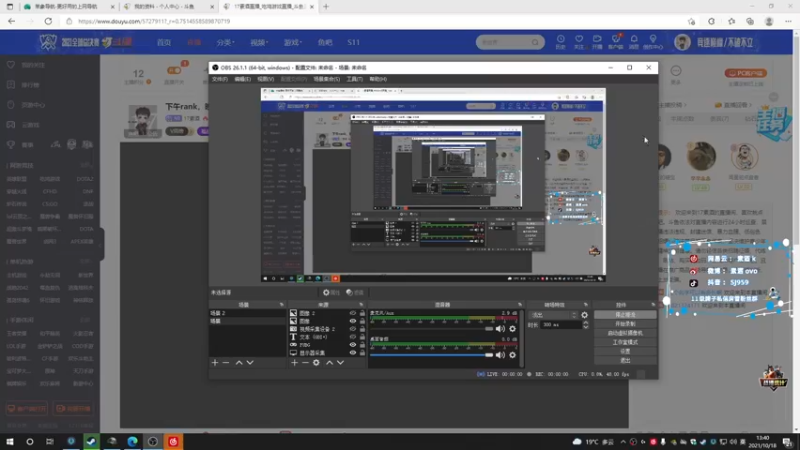Toggle the lock on the PUBG source
Screen dimensions: 800x450
point(362,345)
